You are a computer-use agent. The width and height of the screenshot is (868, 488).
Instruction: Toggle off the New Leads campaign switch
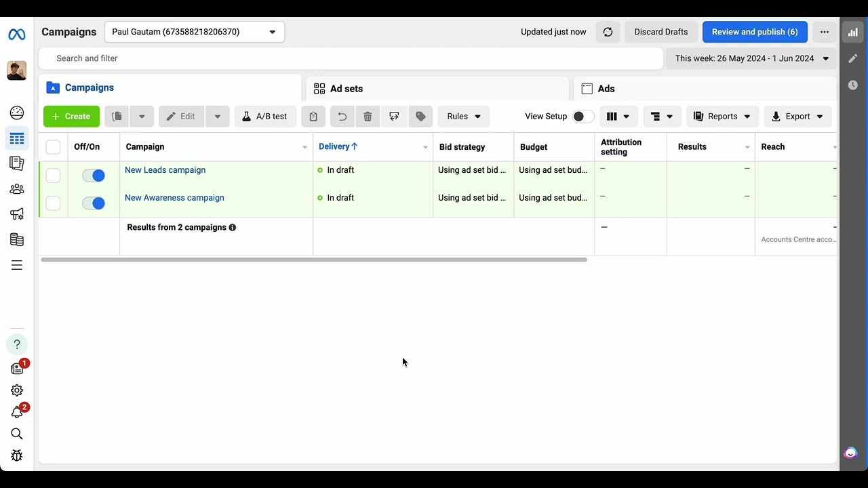(x=94, y=176)
